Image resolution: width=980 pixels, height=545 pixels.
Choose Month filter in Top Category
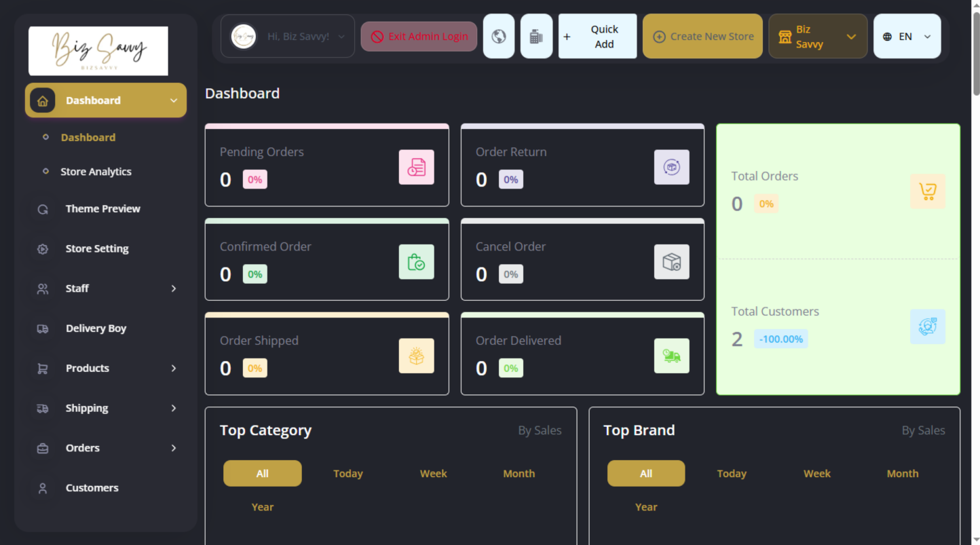pos(519,474)
